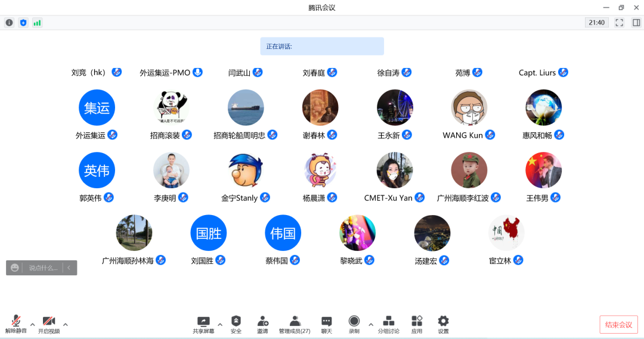Open the emoji picker in chat box
This screenshot has height=339, width=644.
pos(15,268)
